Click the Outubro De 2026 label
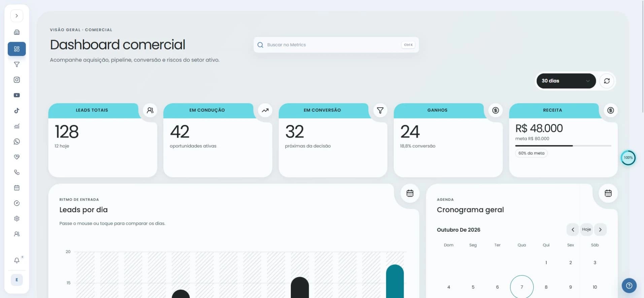Screen dimensions: 644x298 (x=459, y=230)
